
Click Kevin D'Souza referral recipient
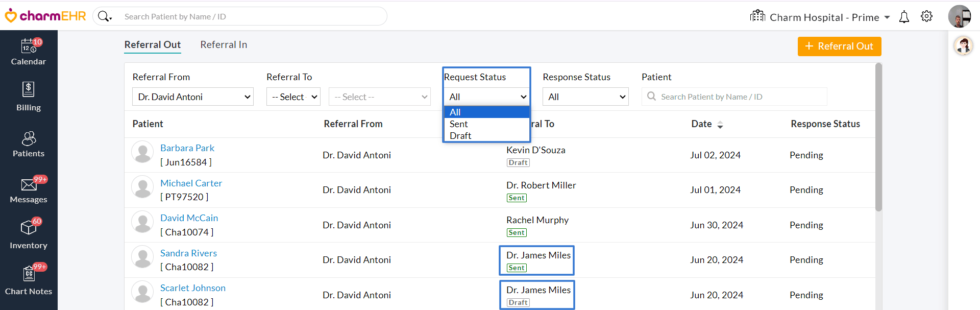coord(535,150)
